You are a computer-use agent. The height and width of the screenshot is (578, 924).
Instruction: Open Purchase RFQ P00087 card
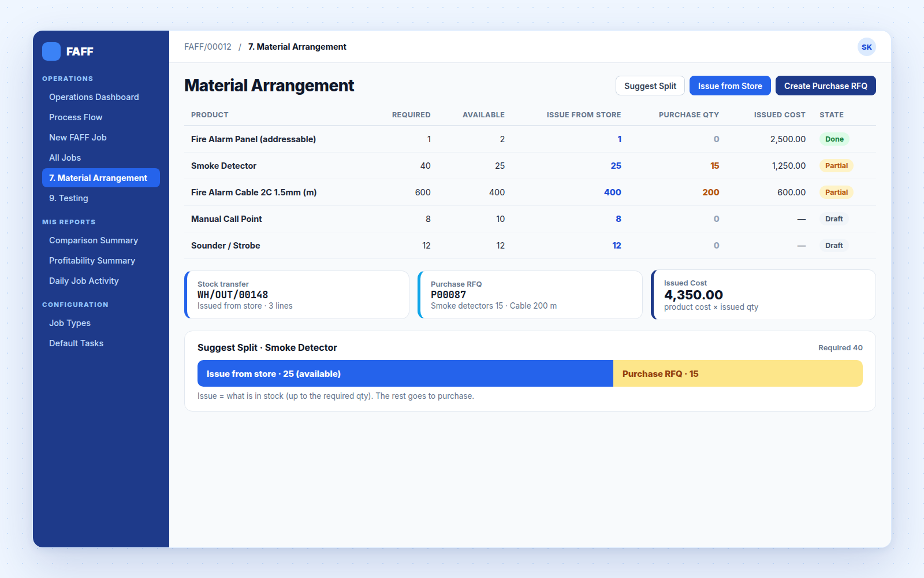[x=530, y=295]
